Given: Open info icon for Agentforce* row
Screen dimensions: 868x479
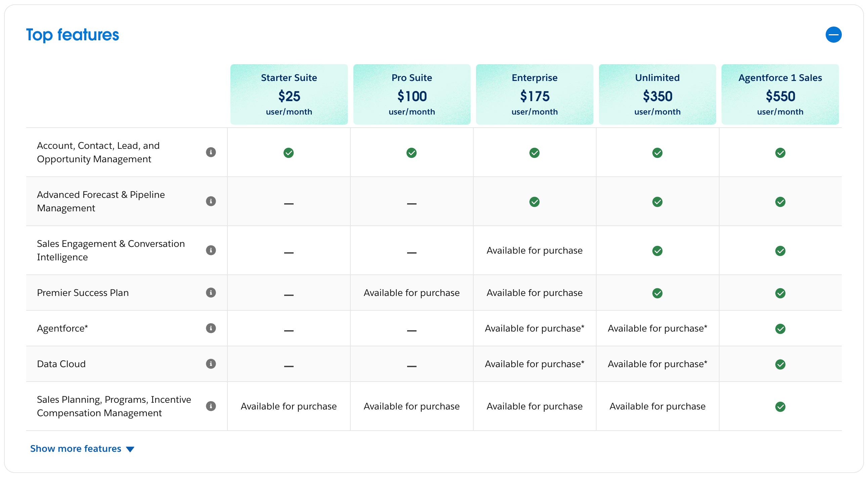Looking at the screenshot, I should [211, 328].
